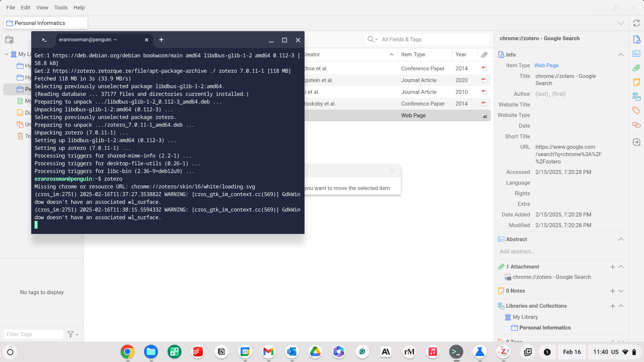Collapse the Info section
Viewport: 644px width, 362px height.
click(621, 55)
